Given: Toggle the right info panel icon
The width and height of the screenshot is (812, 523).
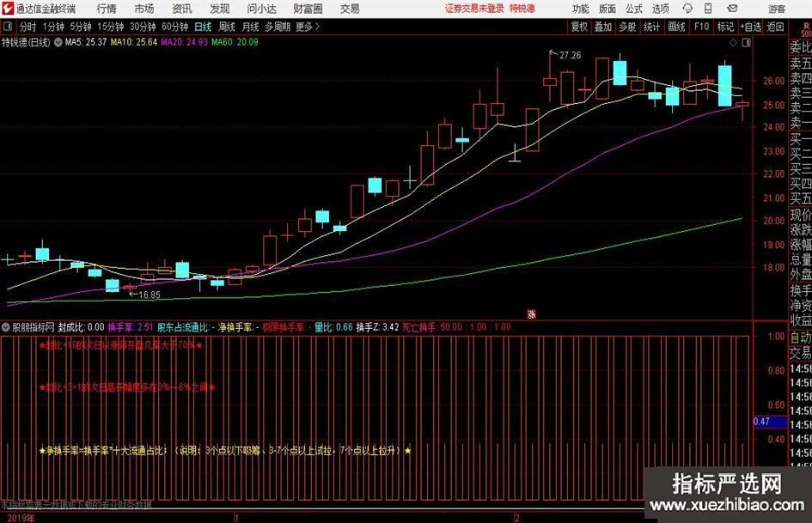Looking at the screenshot, I should point(746,43).
